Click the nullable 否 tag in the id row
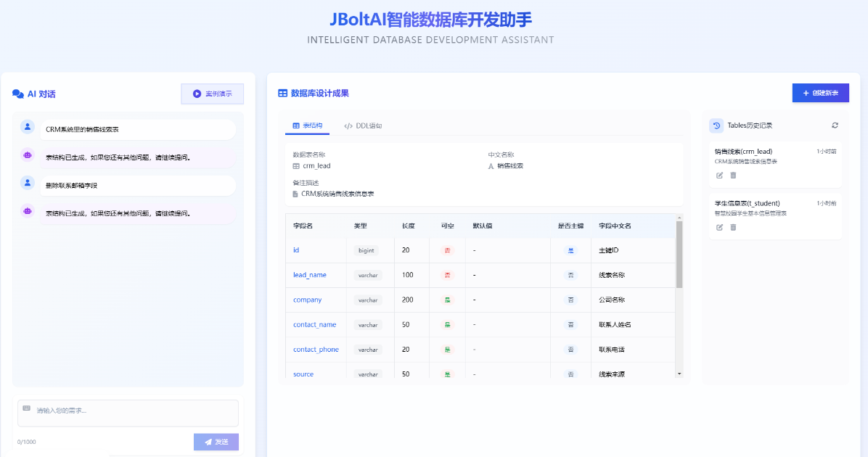 click(x=447, y=251)
